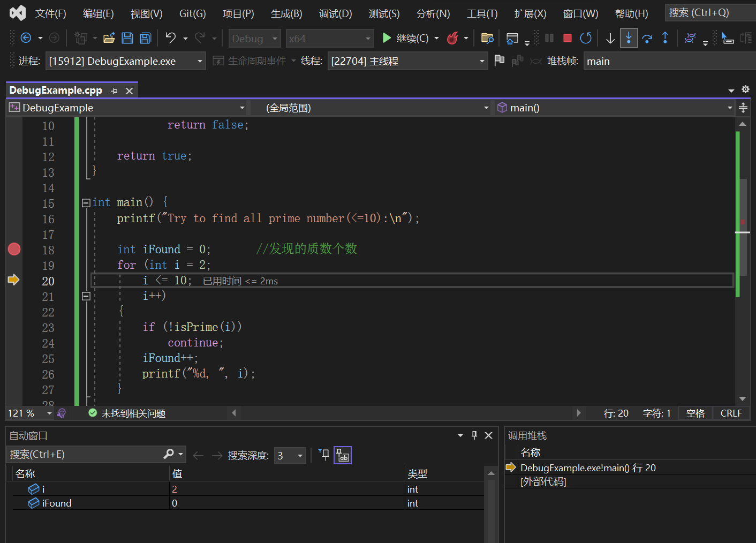Save all files with double floppy icon
The width and height of the screenshot is (756, 543).
146,38
